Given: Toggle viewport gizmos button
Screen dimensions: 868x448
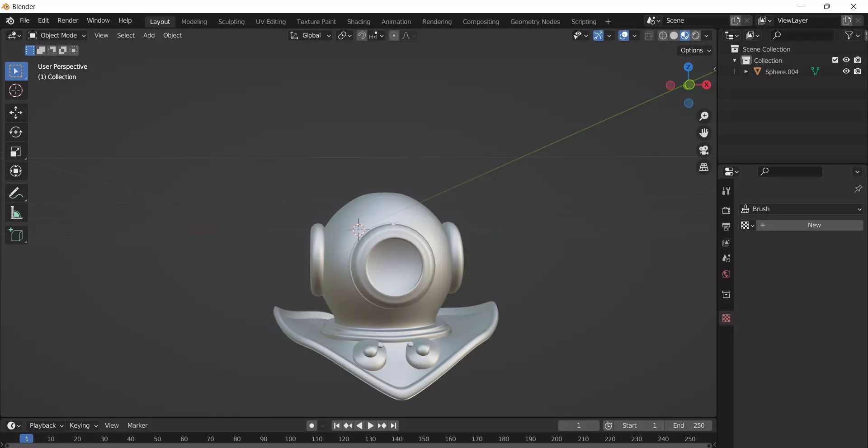Looking at the screenshot, I should (x=598, y=36).
